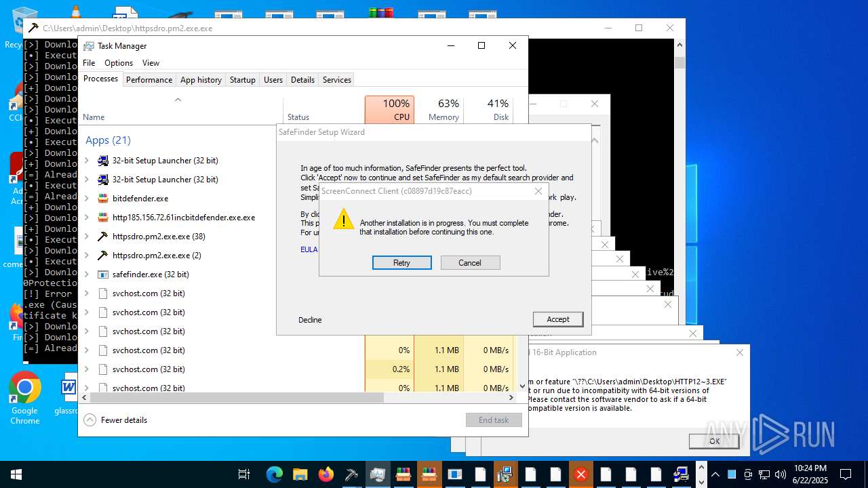Open the File menu in Task Manager
The width and height of the screenshot is (868, 488).
pyautogui.click(x=89, y=63)
